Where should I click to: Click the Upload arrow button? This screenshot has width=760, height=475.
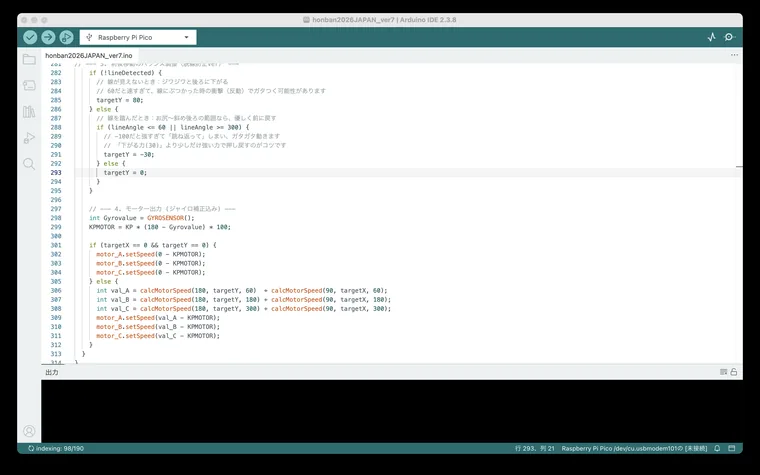click(x=48, y=37)
